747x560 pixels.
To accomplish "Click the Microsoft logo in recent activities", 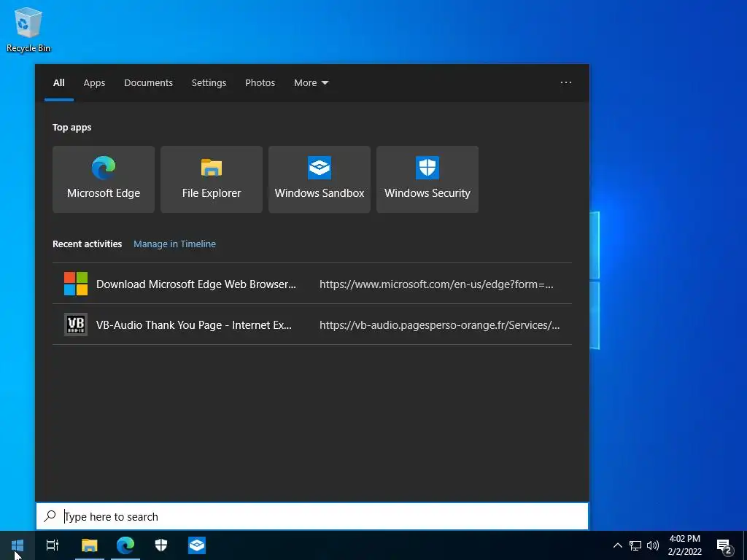I will point(76,284).
